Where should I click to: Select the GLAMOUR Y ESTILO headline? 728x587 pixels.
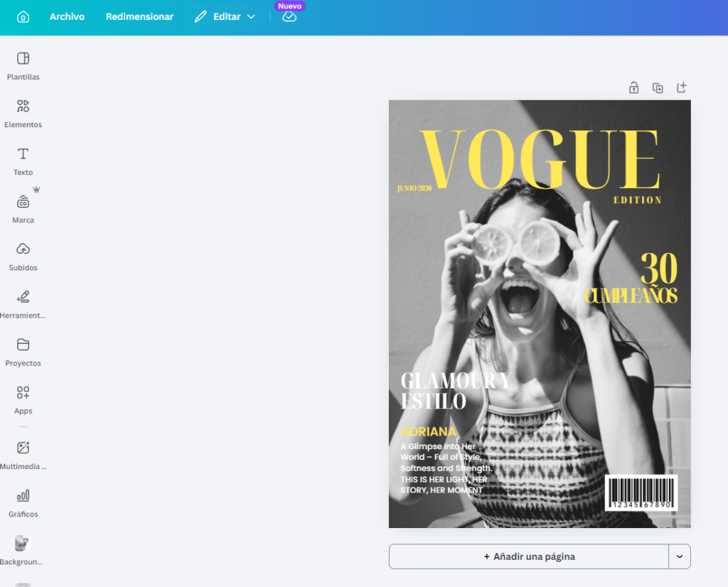456,391
